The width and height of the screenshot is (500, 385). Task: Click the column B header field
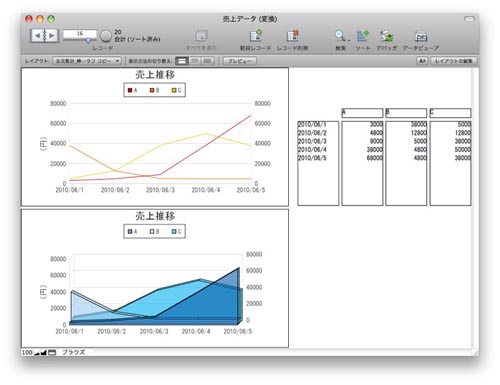406,113
